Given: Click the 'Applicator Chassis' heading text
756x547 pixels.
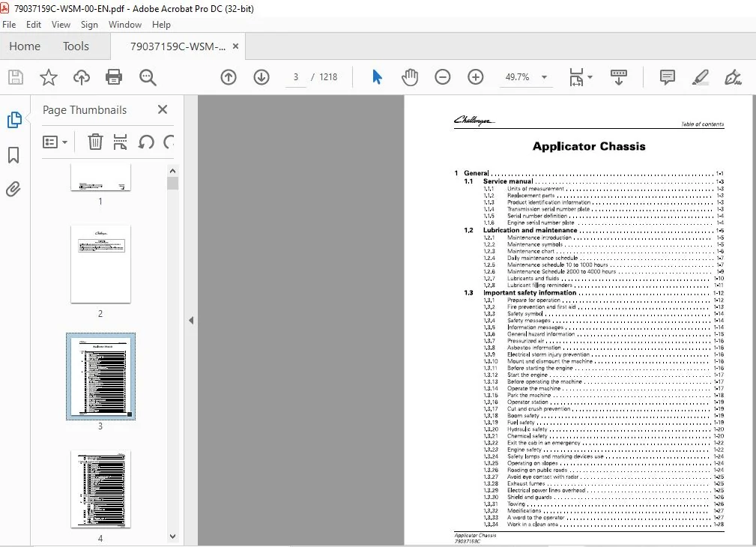Looking at the screenshot, I should (589, 146).
